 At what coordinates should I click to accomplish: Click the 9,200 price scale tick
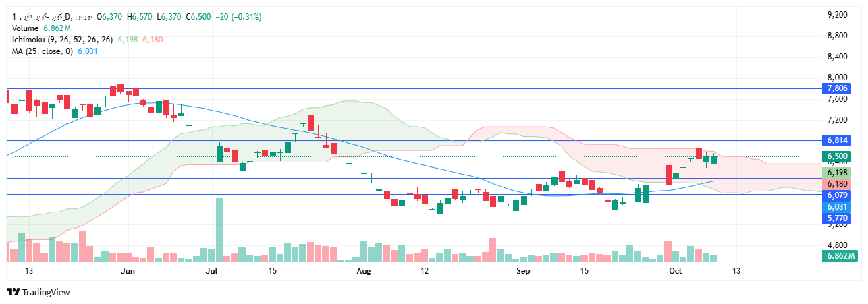[837, 14]
